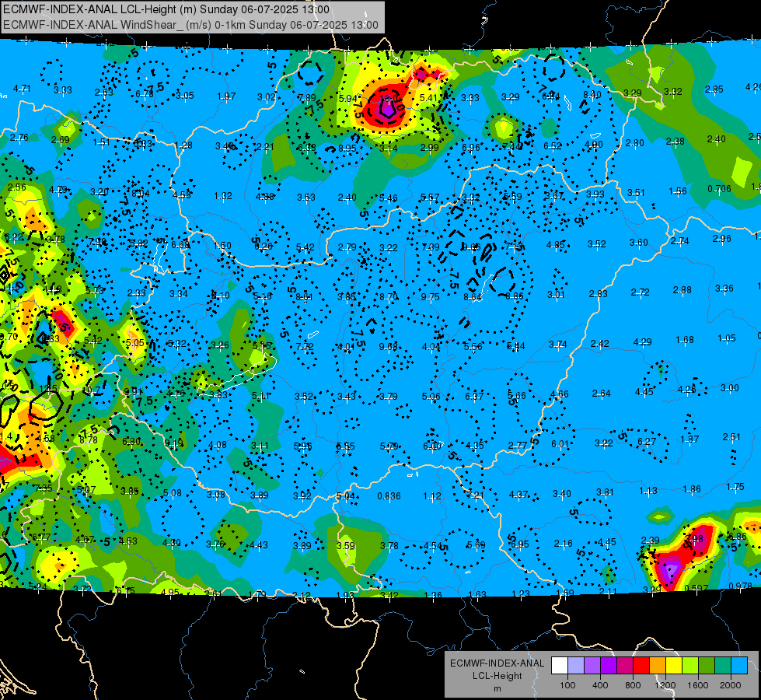
Task: Click the wind shear value "2.51"
Action: [x=731, y=437]
